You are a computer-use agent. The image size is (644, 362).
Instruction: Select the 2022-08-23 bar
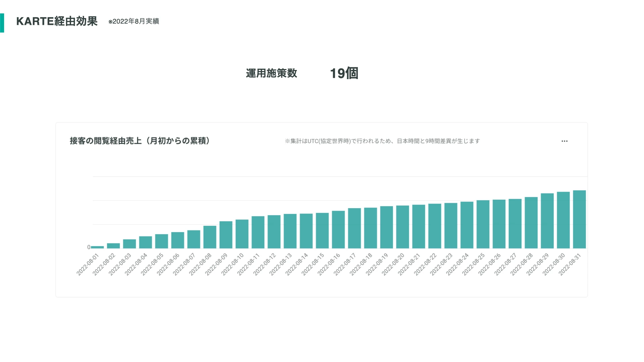coord(451,226)
